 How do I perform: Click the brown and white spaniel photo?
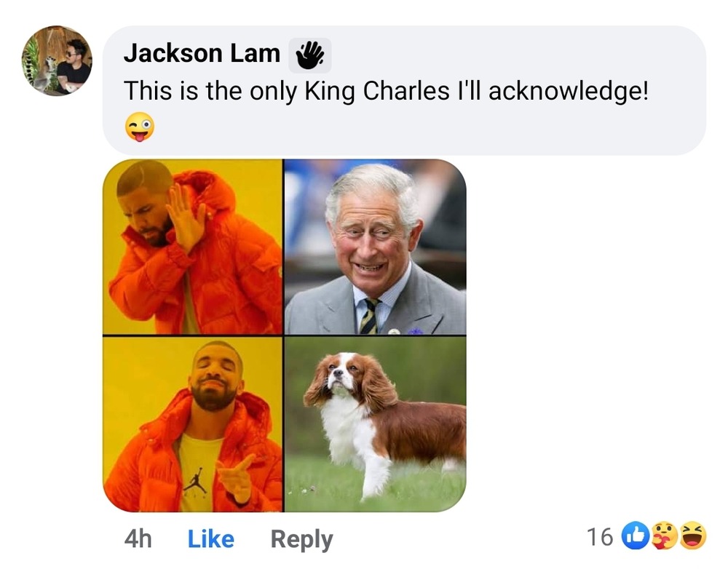(x=375, y=424)
